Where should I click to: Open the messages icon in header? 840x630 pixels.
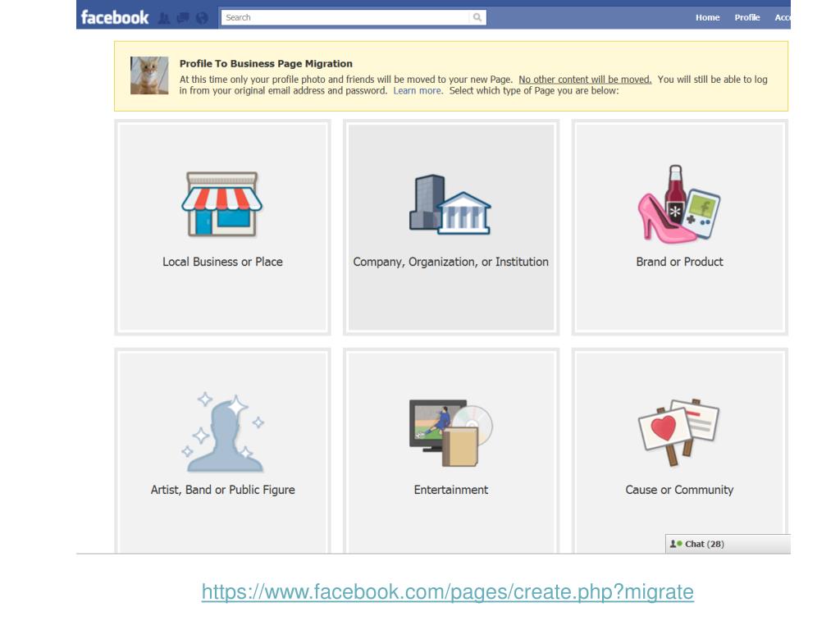point(183,19)
